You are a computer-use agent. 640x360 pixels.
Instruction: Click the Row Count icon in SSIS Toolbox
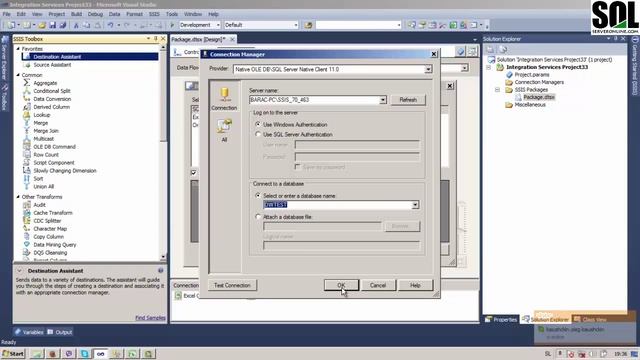click(x=27, y=155)
